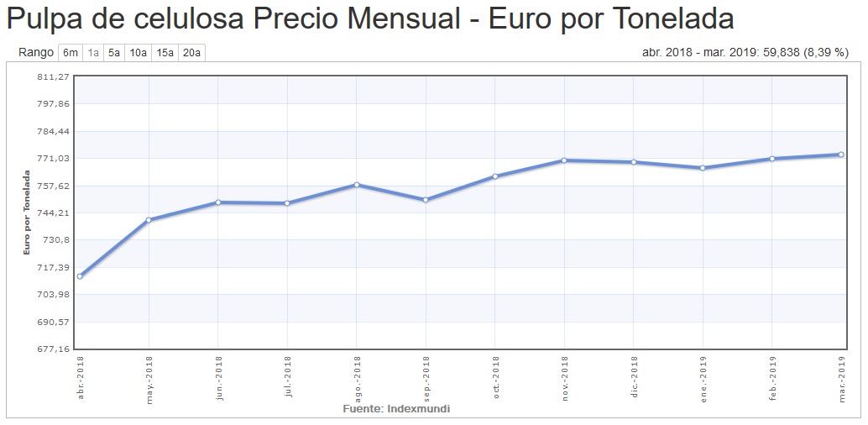Viewport: 868px width, 425px height.
Task: Click the abr. 2018 - mar. 2019 summary text
Action: pyautogui.click(x=745, y=53)
